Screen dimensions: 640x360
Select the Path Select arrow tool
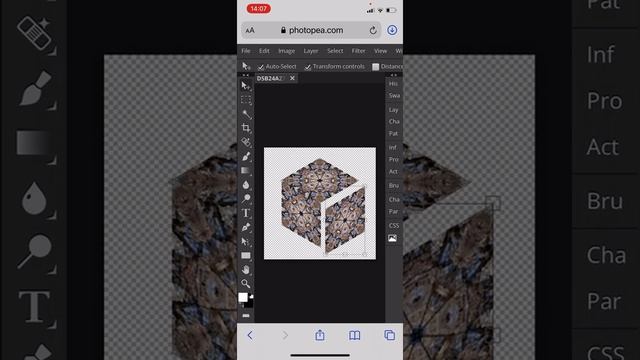point(245,241)
